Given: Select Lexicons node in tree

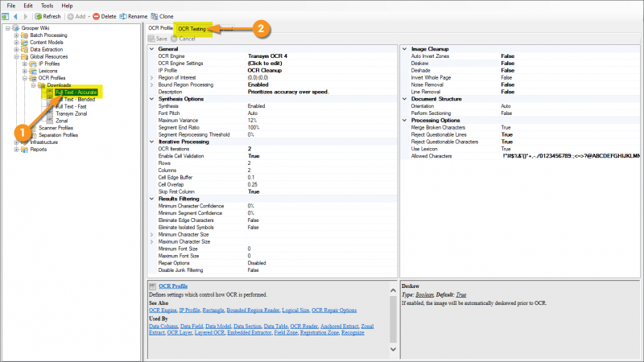Looking at the screenshot, I should point(48,71).
